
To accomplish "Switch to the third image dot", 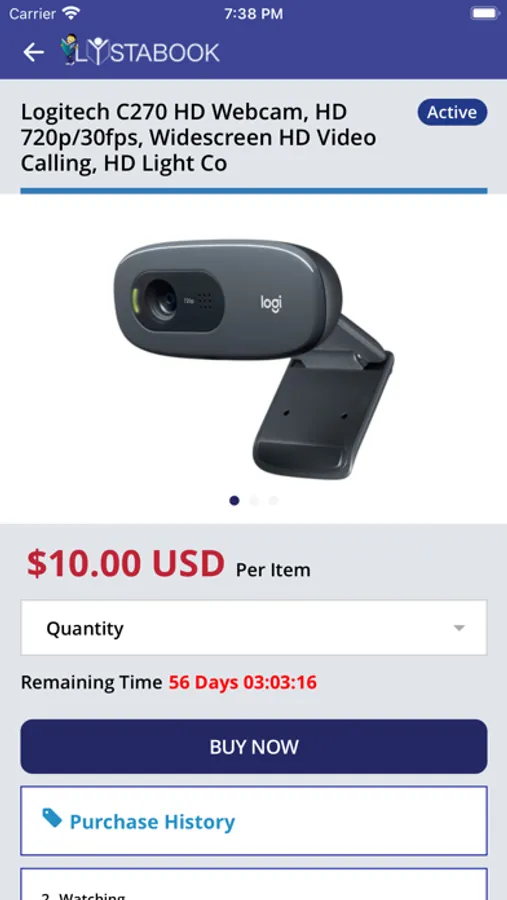I will pos(273,501).
